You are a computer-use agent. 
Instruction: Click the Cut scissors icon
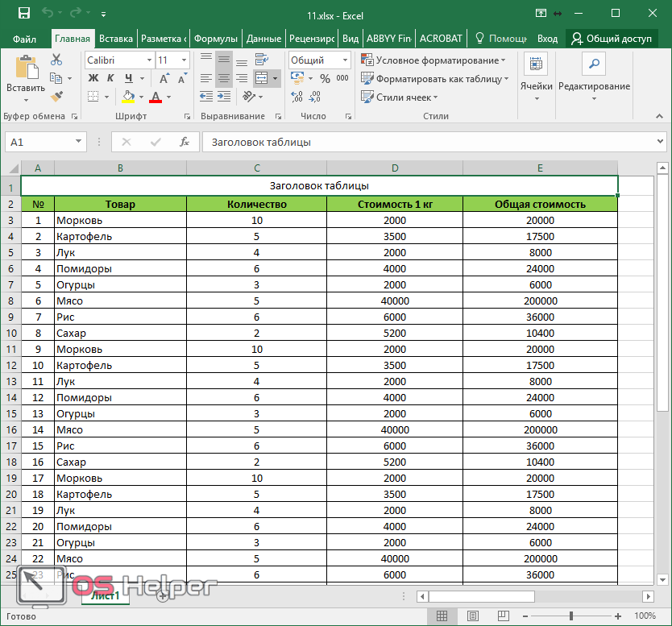56,60
